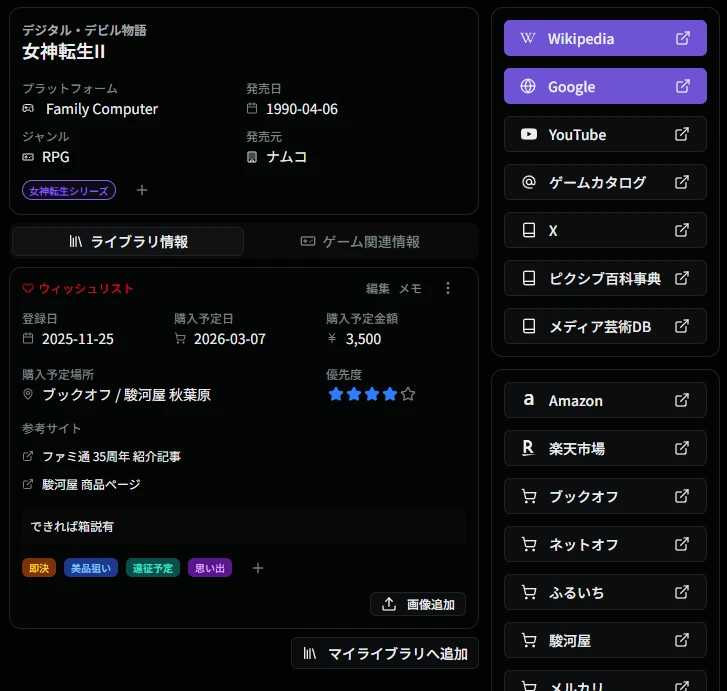Open the three-dot more options menu
Screen dimensions: 727x691
pyautogui.click(x=447, y=288)
